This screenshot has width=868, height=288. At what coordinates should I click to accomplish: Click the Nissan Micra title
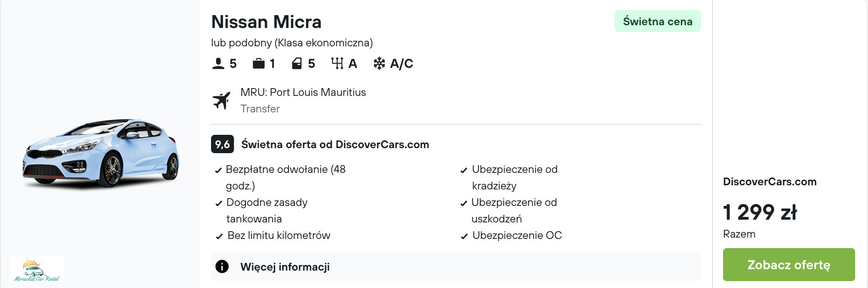click(266, 22)
